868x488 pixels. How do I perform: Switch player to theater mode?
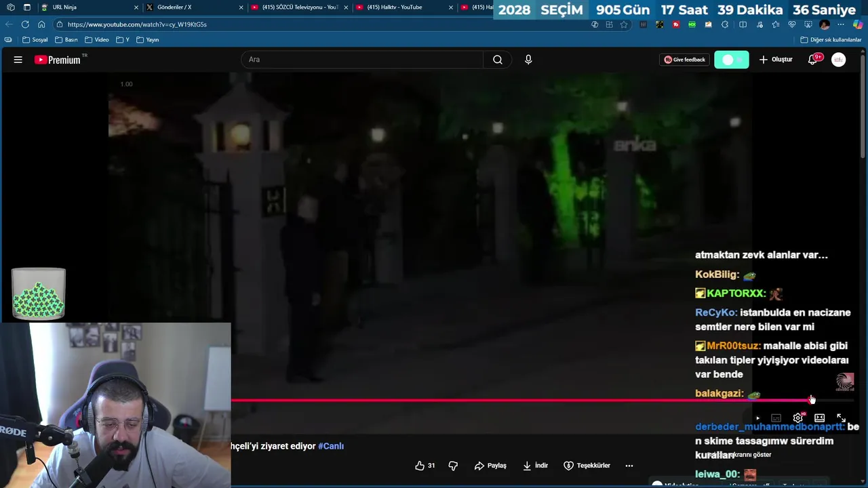tap(819, 418)
